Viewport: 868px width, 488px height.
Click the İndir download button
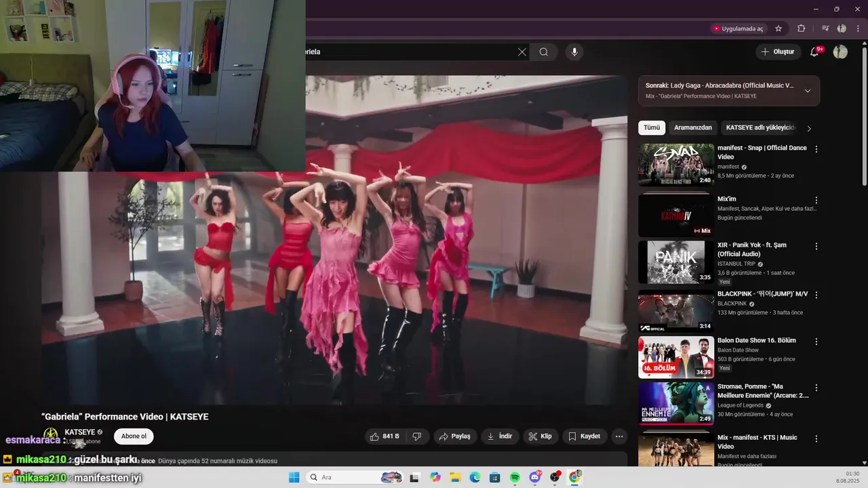pyautogui.click(x=500, y=436)
